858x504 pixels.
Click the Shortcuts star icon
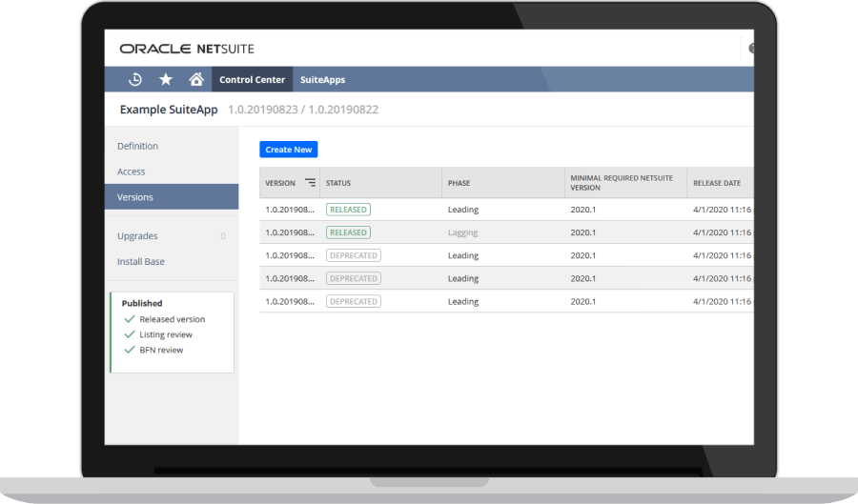click(166, 80)
